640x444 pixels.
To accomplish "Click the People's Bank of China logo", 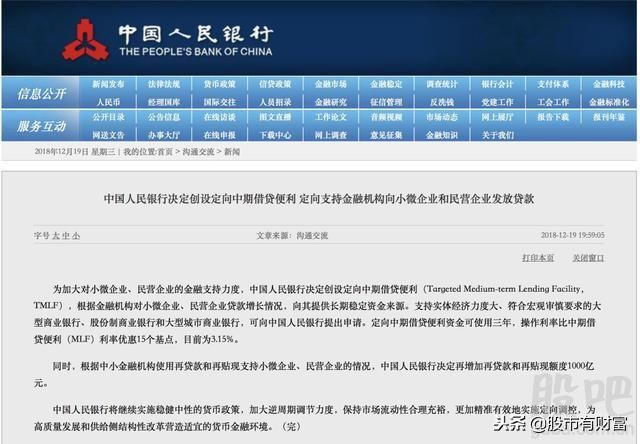I will coord(85,40).
